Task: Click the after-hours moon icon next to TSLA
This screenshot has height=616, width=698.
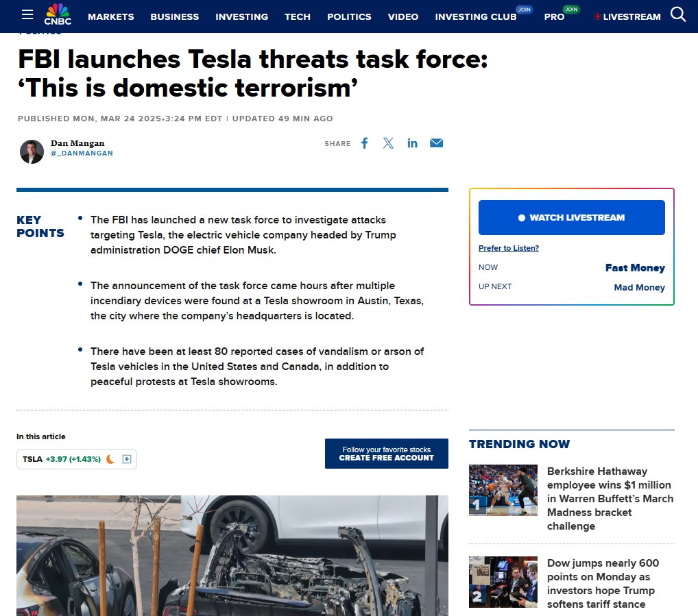Action: coord(110,459)
